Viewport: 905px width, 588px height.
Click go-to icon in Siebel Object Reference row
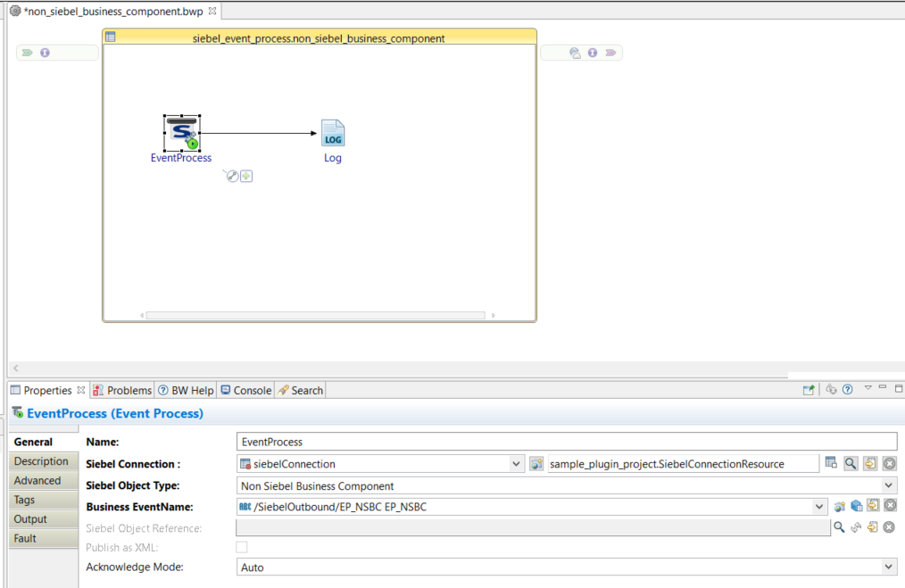click(x=872, y=526)
